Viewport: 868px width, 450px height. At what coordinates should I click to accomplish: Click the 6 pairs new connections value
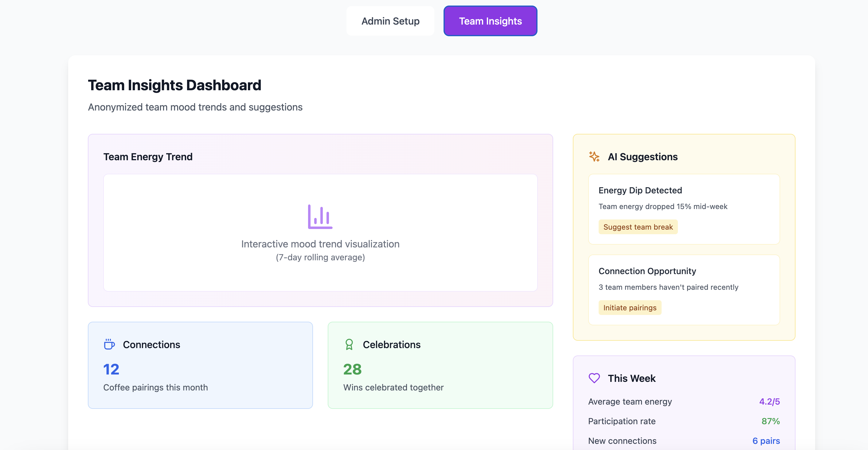point(766,440)
